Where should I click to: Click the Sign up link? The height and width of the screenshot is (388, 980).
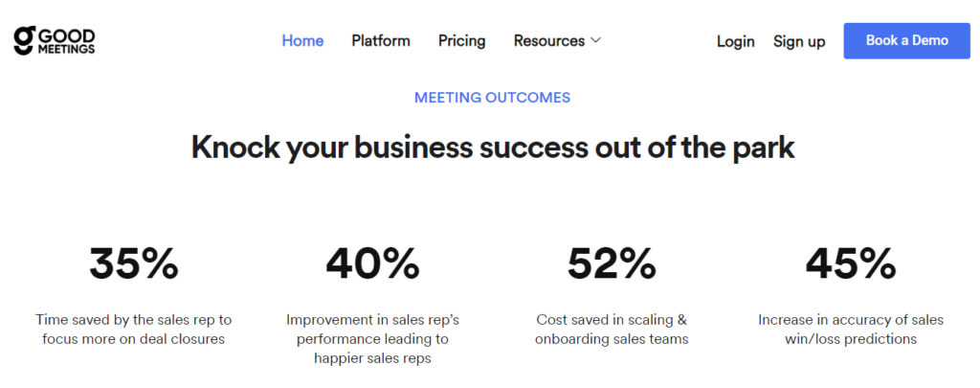point(799,42)
